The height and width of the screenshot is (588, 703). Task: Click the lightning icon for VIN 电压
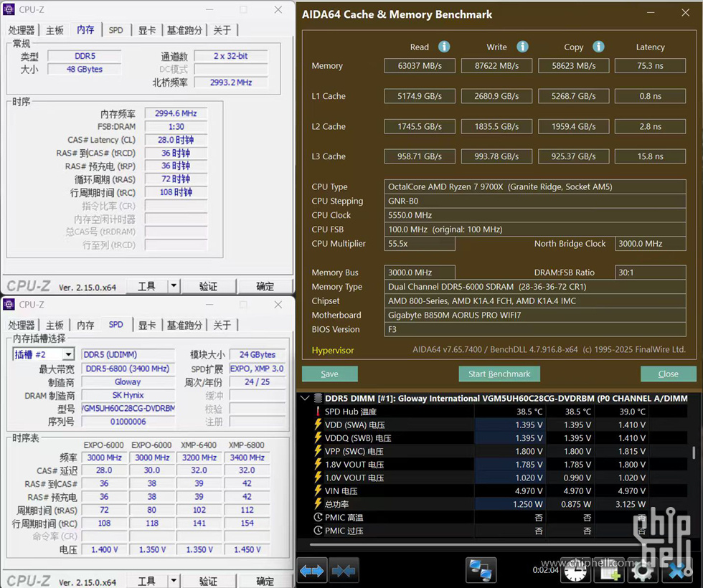click(319, 490)
